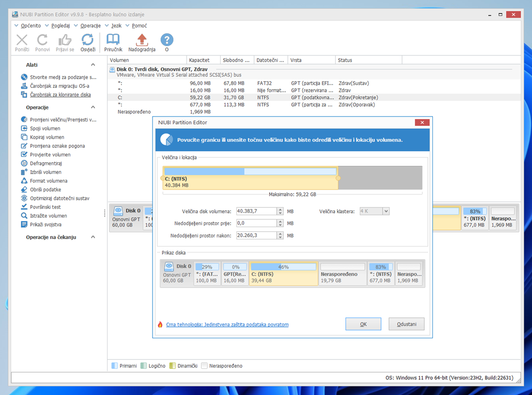The image size is (532, 395).
Task: Open the Pogledaj menu
Action: click(61, 26)
